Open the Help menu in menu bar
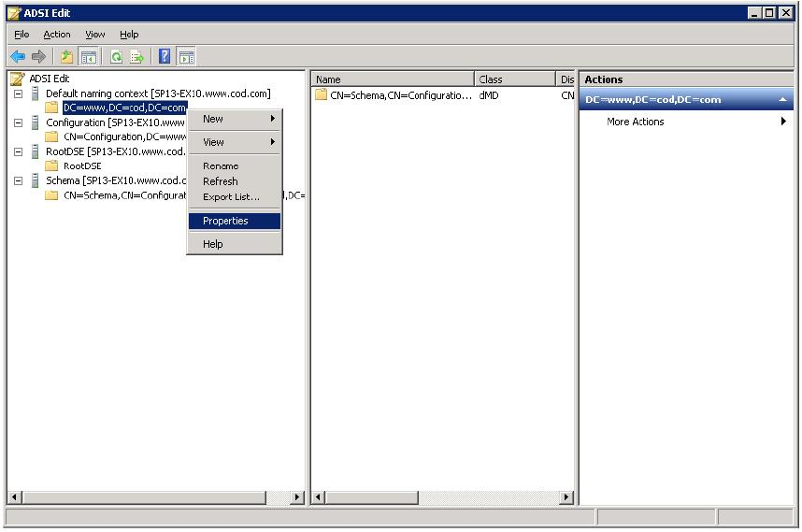Screen dimensions: 802x532 tap(129, 35)
